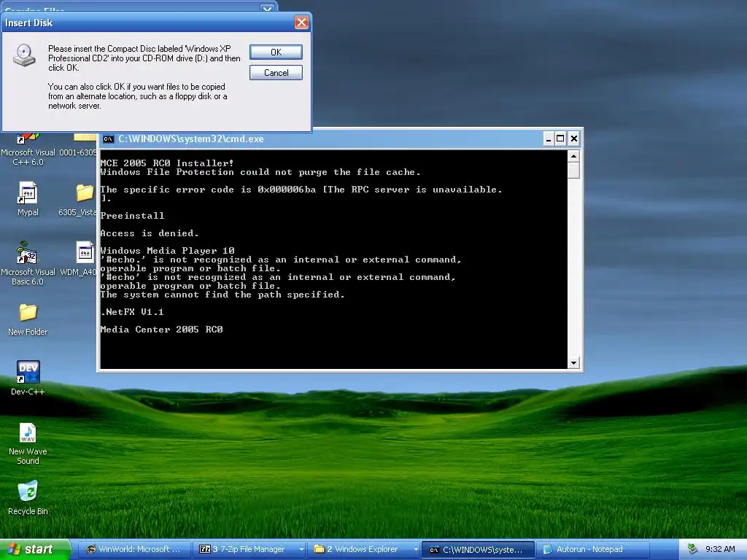The height and width of the screenshot is (560, 747).
Task: Click the system tray hardware icon
Action: [x=692, y=549]
